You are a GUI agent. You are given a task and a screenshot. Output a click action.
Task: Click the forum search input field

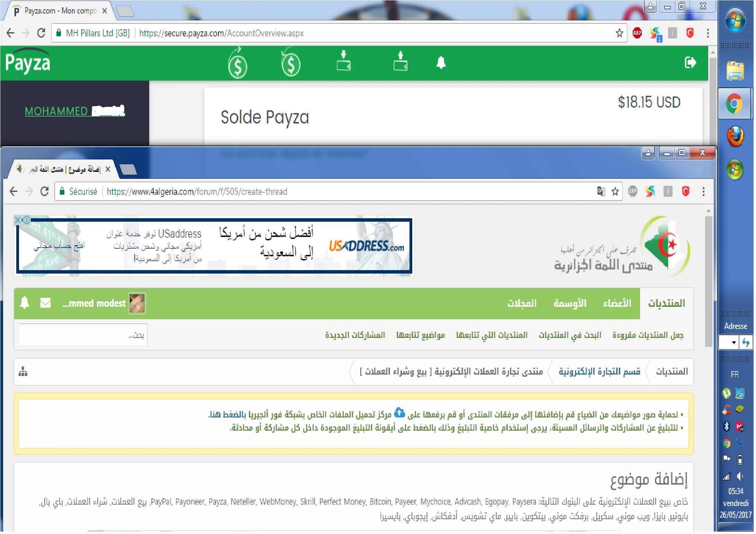coord(83,335)
